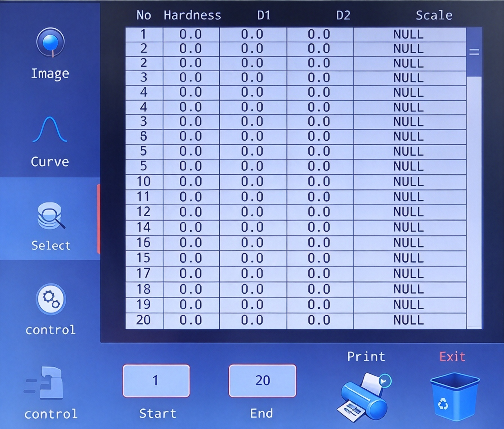Screen dimensions: 504x429
Task: Open the Image view icon
Action: 50,42
